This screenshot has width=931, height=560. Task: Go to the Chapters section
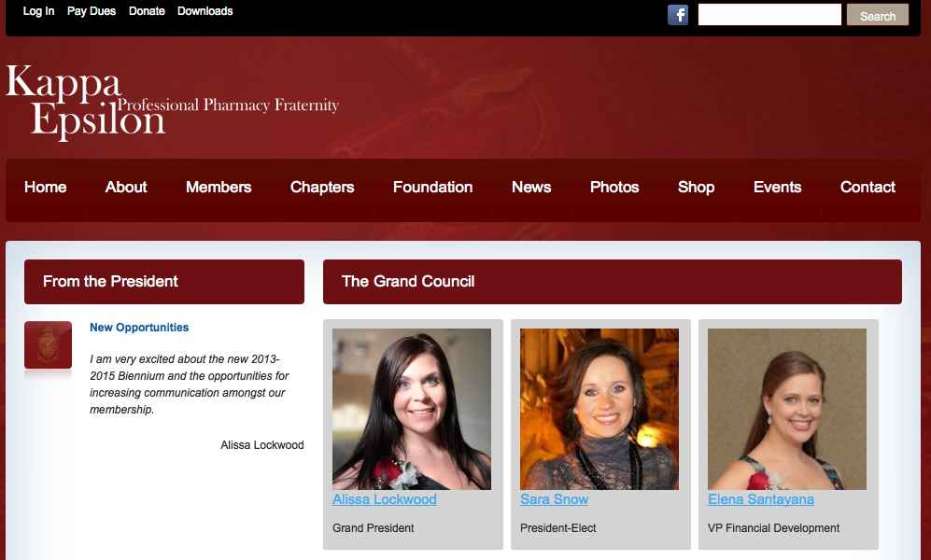322,188
